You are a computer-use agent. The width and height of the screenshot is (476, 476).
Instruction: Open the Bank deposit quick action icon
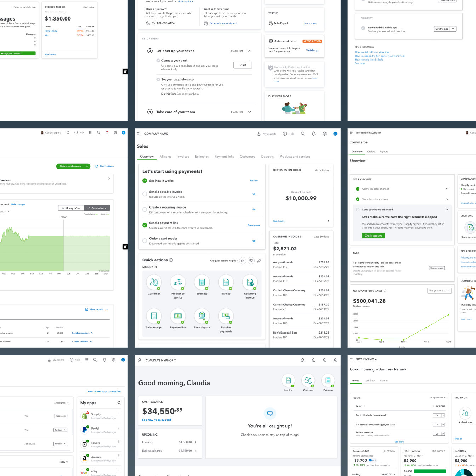[x=202, y=316]
